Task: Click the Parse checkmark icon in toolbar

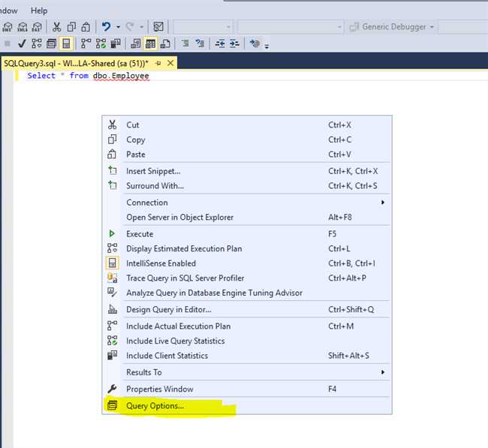Action: [22, 44]
